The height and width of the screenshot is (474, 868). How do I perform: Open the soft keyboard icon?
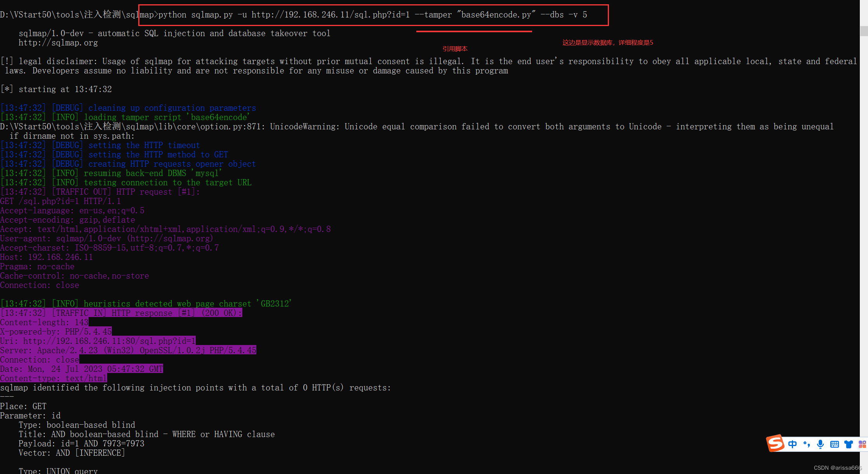(x=834, y=444)
